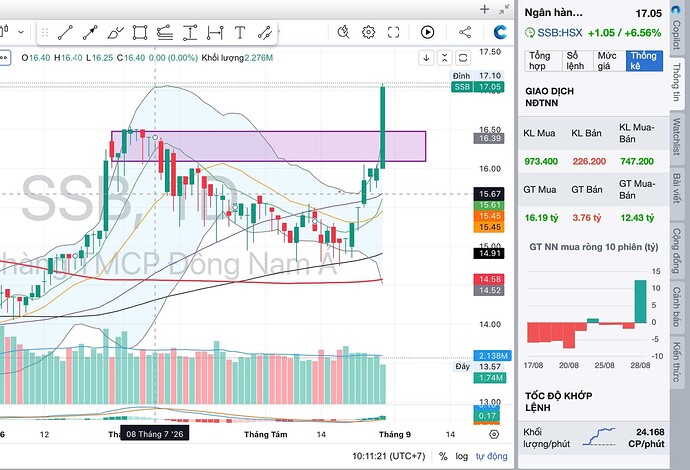690x470 pixels.
Task: Select the Fibonacci retracement tool
Action: coord(165,33)
